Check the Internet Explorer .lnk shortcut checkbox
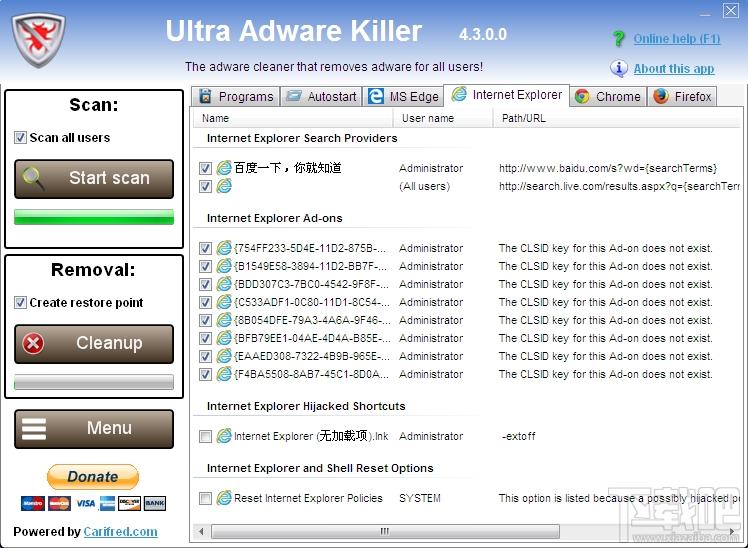 (x=205, y=436)
